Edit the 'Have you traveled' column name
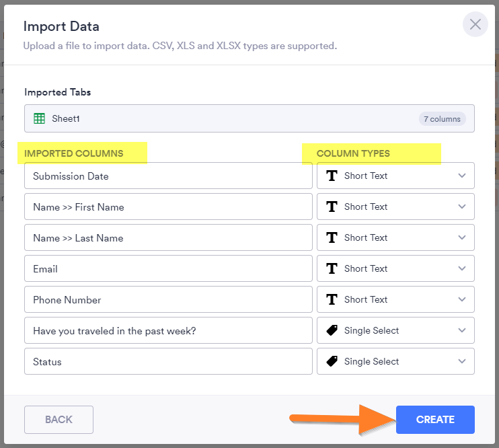The height and width of the screenshot is (448, 499). [168, 331]
